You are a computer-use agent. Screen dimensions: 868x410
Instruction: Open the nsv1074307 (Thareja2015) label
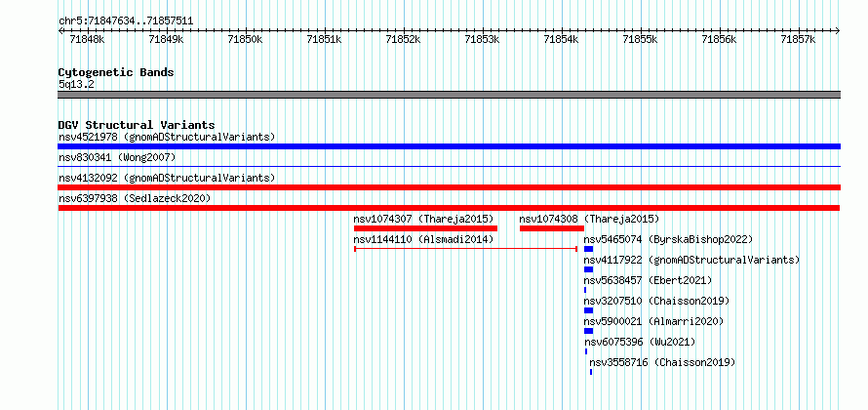(423, 219)
